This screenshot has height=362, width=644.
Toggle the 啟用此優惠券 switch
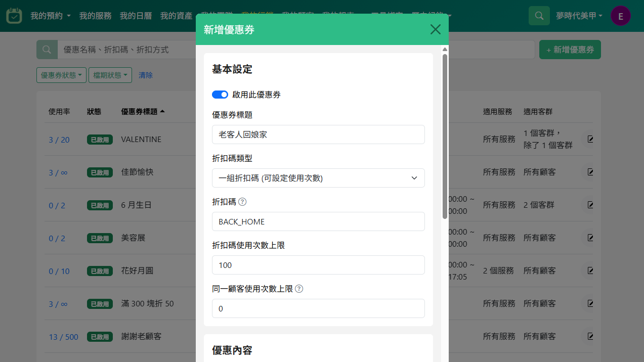(220, 95)
